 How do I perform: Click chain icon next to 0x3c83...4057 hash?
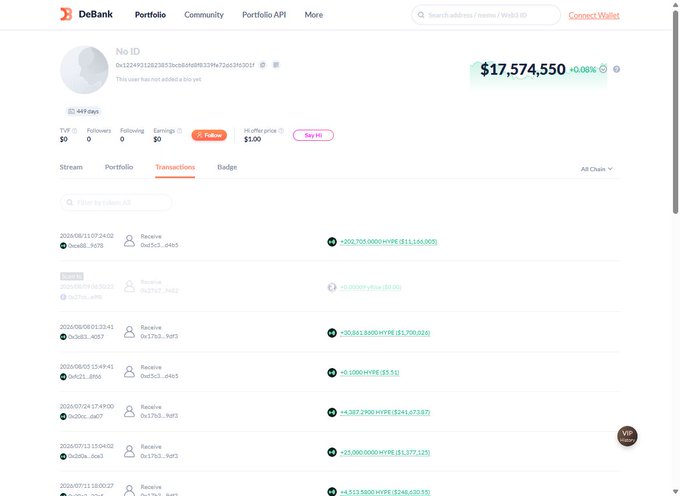click(63, 337)
